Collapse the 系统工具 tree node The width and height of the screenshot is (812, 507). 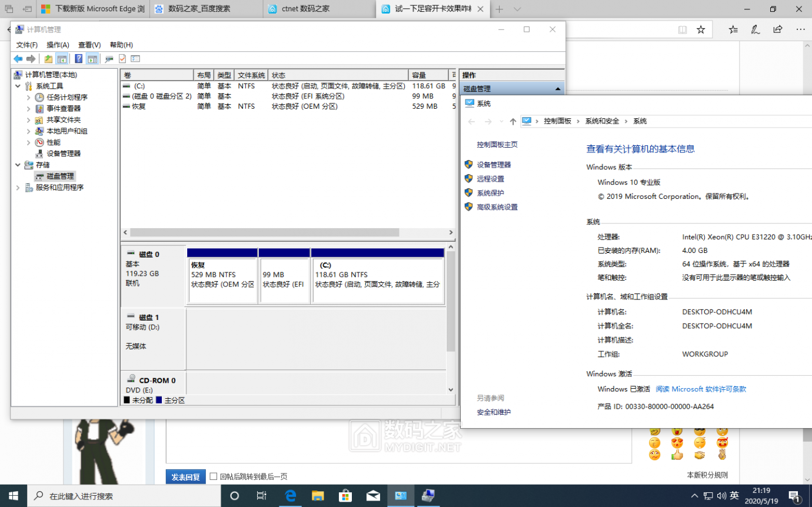tap(18, 86)
